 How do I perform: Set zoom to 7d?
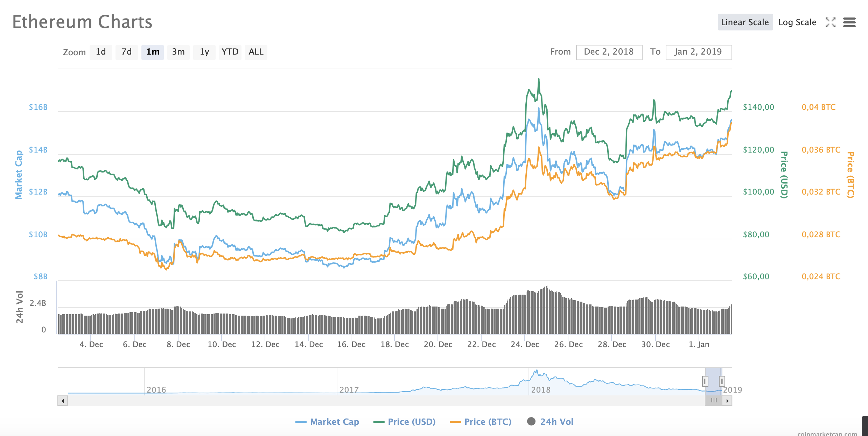pos(127,52)
